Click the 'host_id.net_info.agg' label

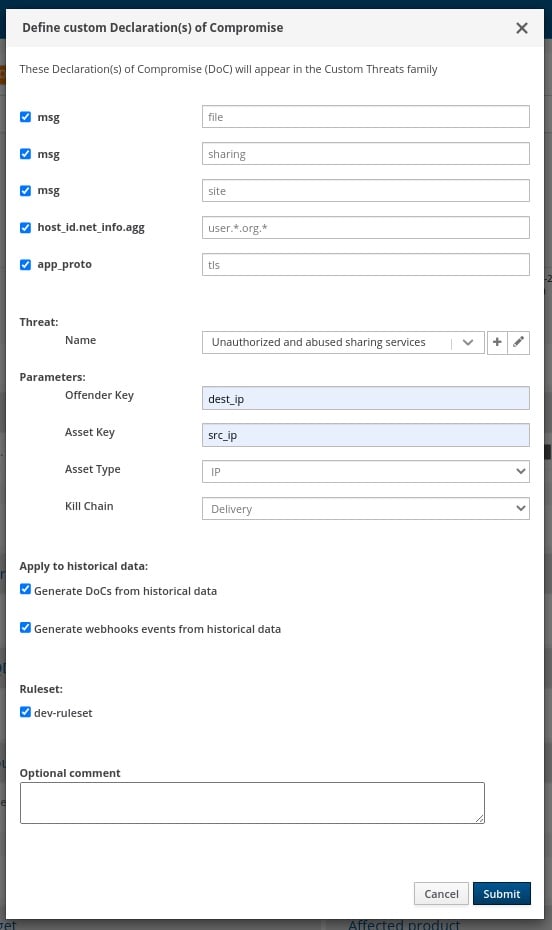pos(91,228)
